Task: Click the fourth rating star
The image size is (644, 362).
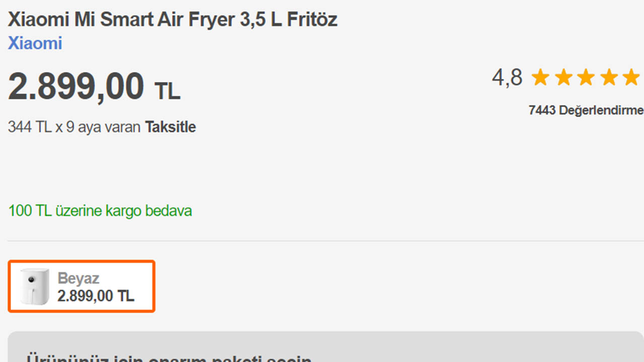Action: point(608,78)
